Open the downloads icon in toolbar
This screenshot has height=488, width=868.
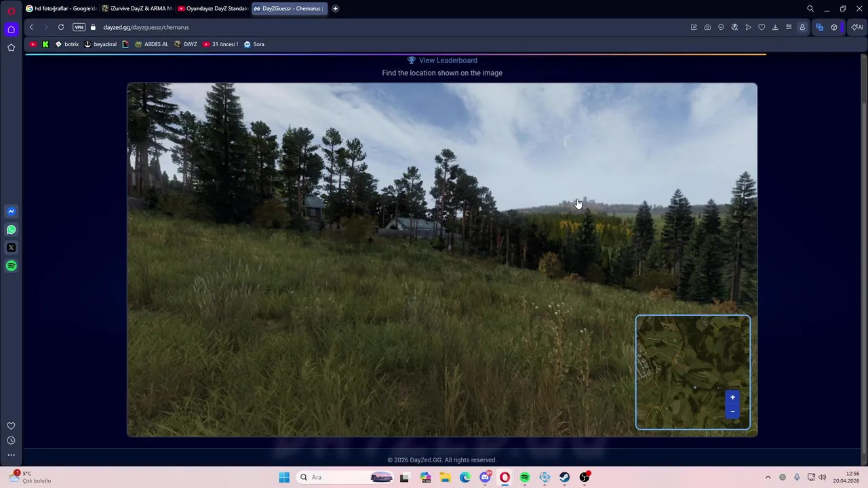click(775, 27)
